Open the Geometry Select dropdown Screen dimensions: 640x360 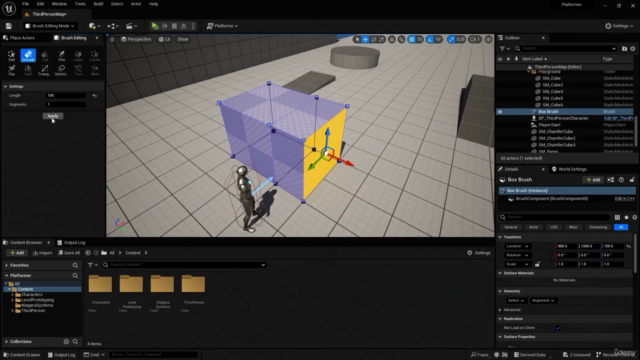tap(516, 300)
